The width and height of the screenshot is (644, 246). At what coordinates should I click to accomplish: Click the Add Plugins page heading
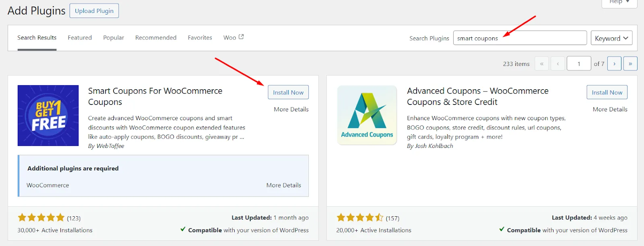click(37, 11)
